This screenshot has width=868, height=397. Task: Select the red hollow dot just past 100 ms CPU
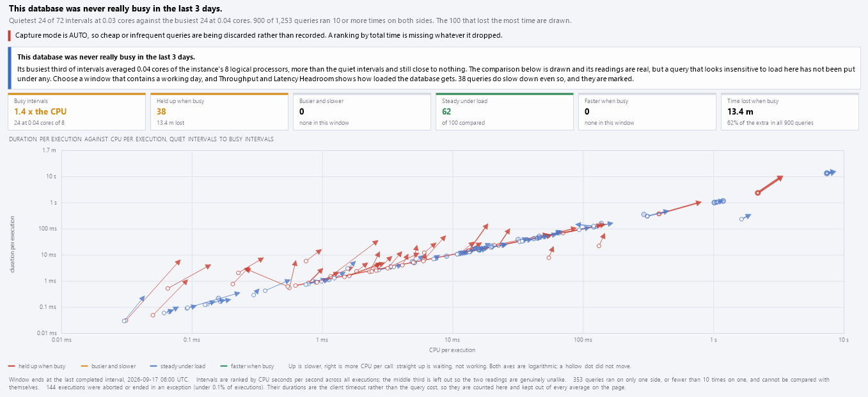[x=599, y=246]
